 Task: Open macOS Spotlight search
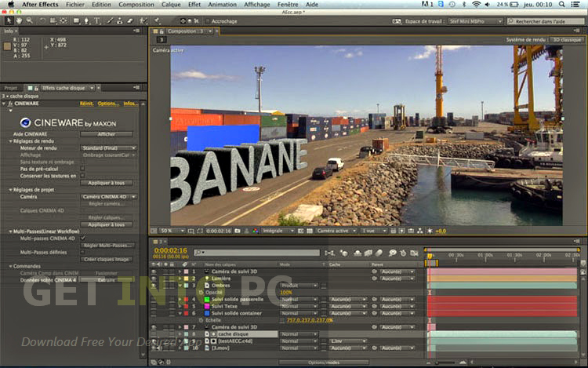tap(561, 5)
